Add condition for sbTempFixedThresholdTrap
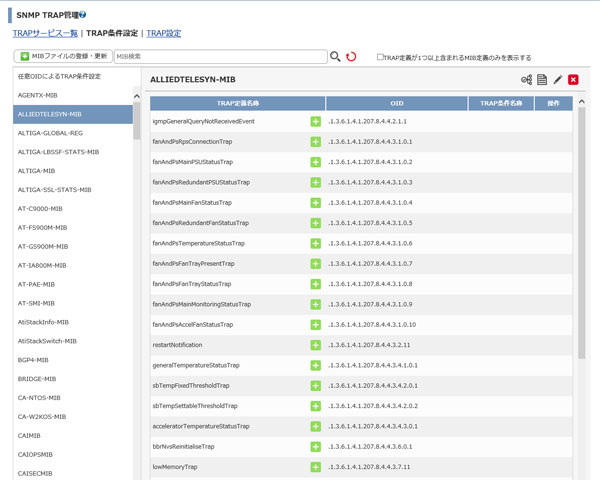This screenshot has height=480, width=600. click(316, 386)
